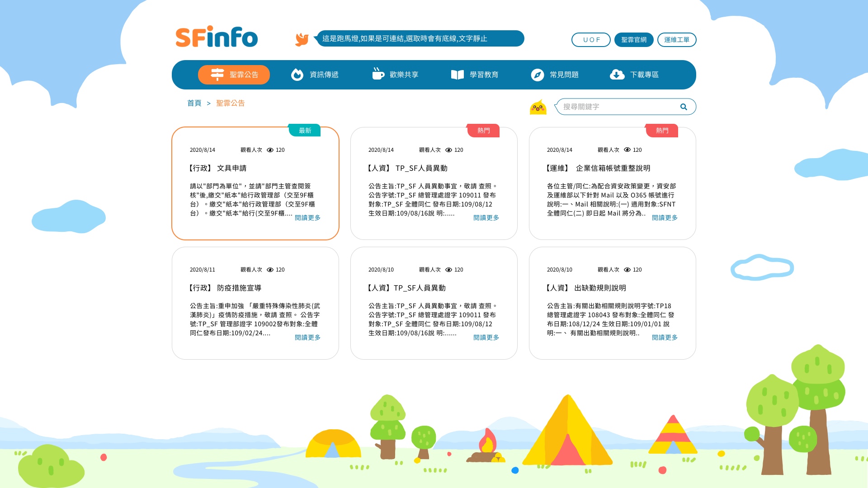
Task: Open the 運維工單 button
Action: click(676, 40)
